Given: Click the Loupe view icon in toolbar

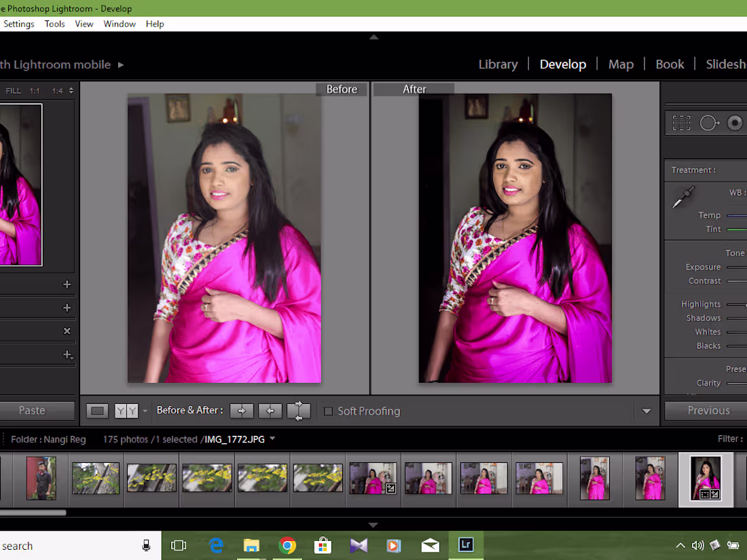Looking at the screenshot, I should click(x=97, y=411).
